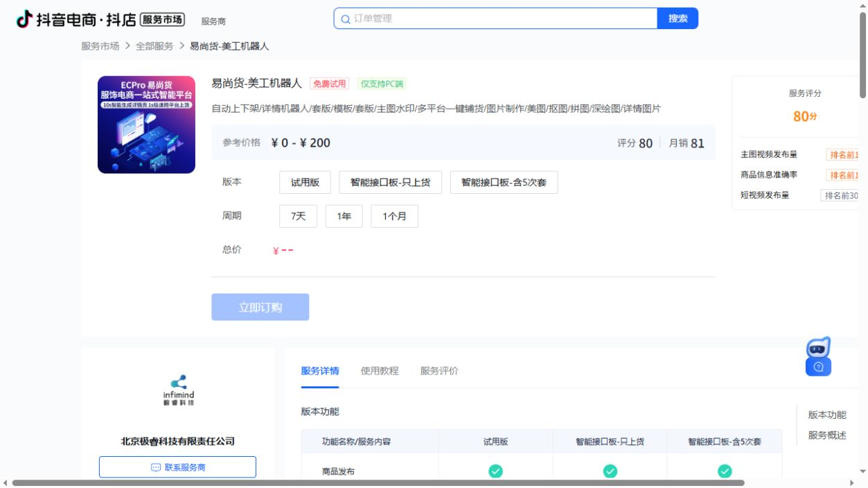868x488 pixels.
Task: Click the 联系服务商 button
Action: pos(177,467)
